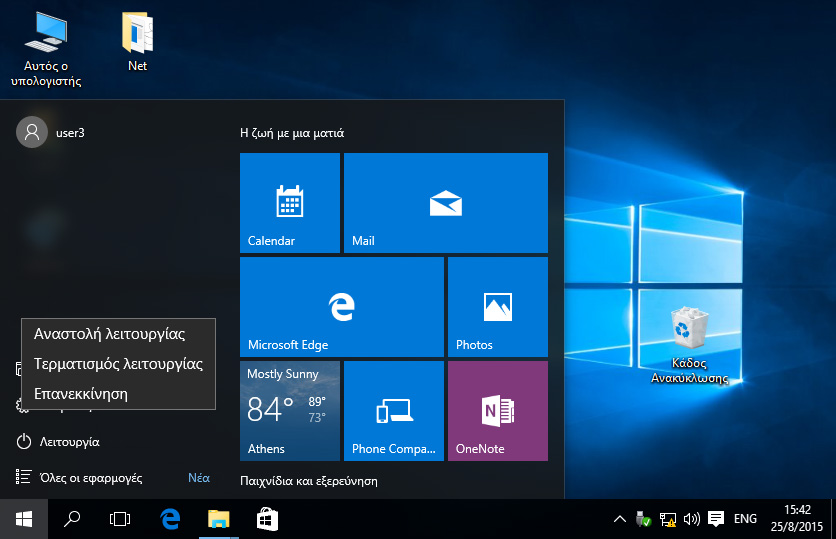Click the user3 account name
Viewport: 836px width, 539px height.
70,133
